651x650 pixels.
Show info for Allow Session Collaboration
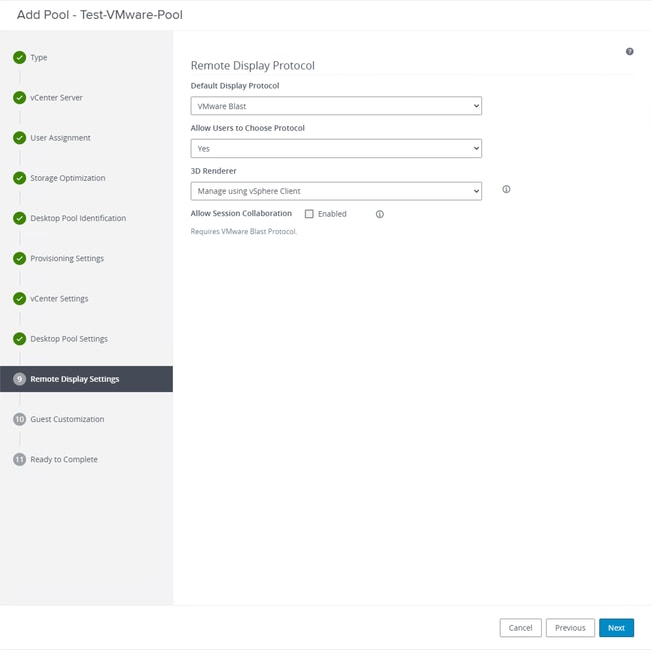point(379,214)
